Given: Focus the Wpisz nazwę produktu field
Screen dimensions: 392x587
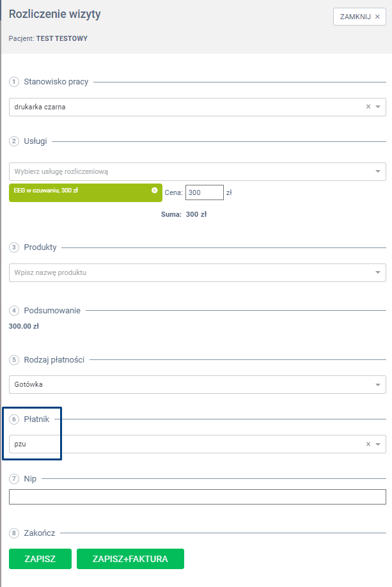Looking at the screenshot, I should [x=185, y=272].
